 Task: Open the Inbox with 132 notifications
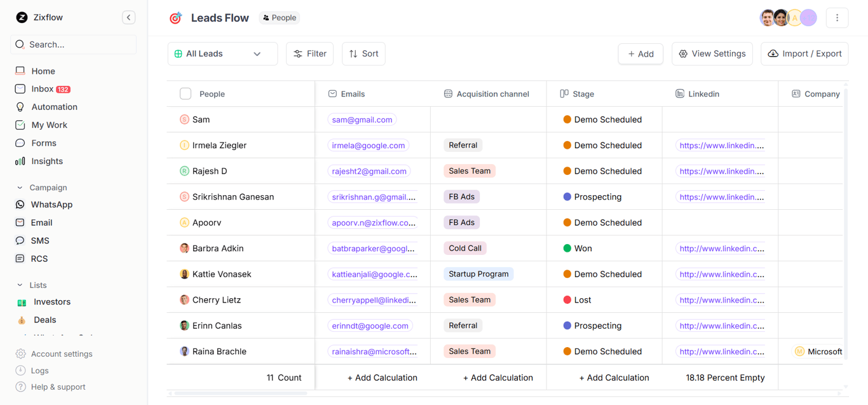click(x=20, y=88)
